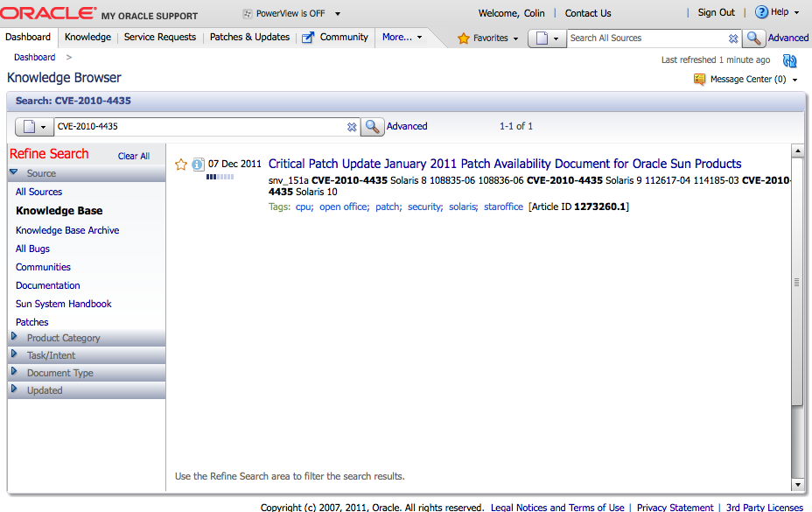Expand the Updated section
Image resolution: width=812 pixels, height=512 pixels.
[x=14, y=389]
